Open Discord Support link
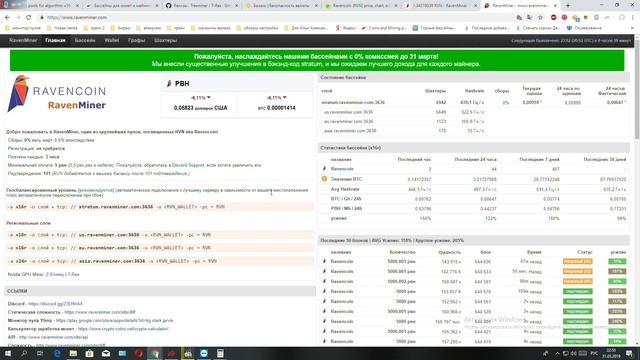The image size is (640, 360). point(188,165)
